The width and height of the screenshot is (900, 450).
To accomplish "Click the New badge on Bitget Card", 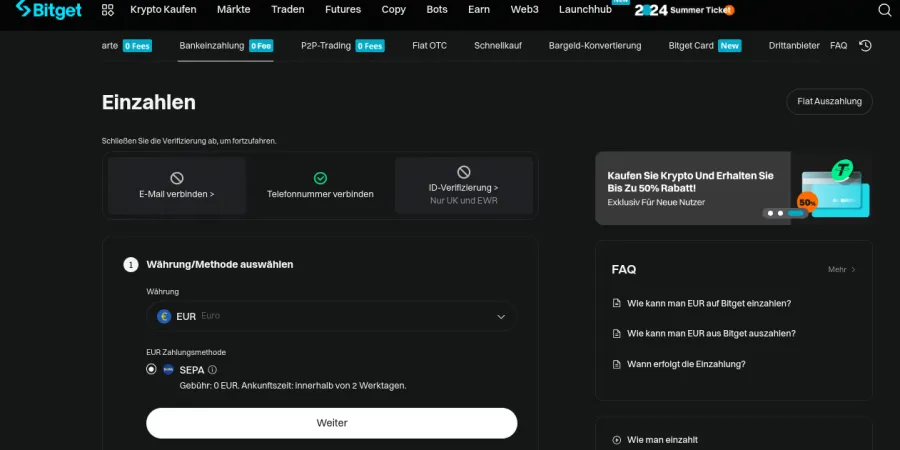I will tap(730, 46).
